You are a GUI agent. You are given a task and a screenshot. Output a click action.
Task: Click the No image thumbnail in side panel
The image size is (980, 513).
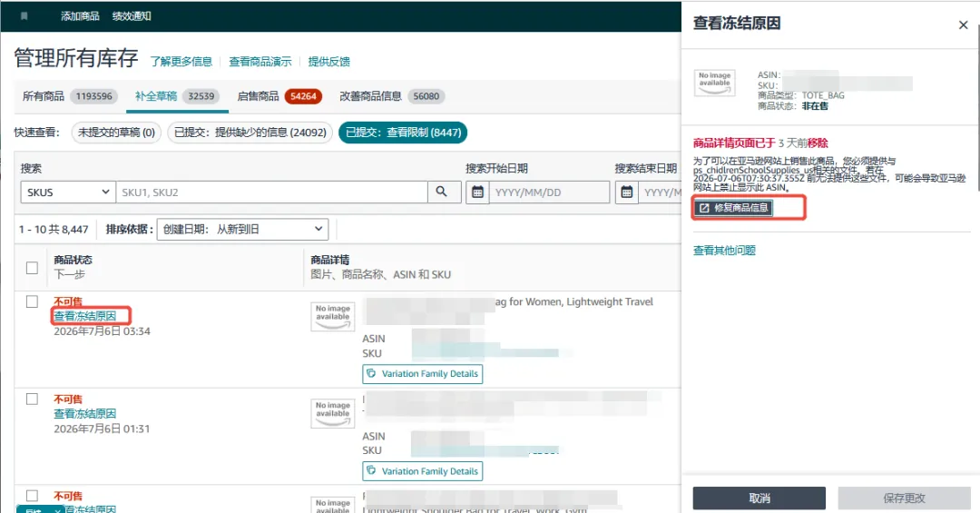714,83
